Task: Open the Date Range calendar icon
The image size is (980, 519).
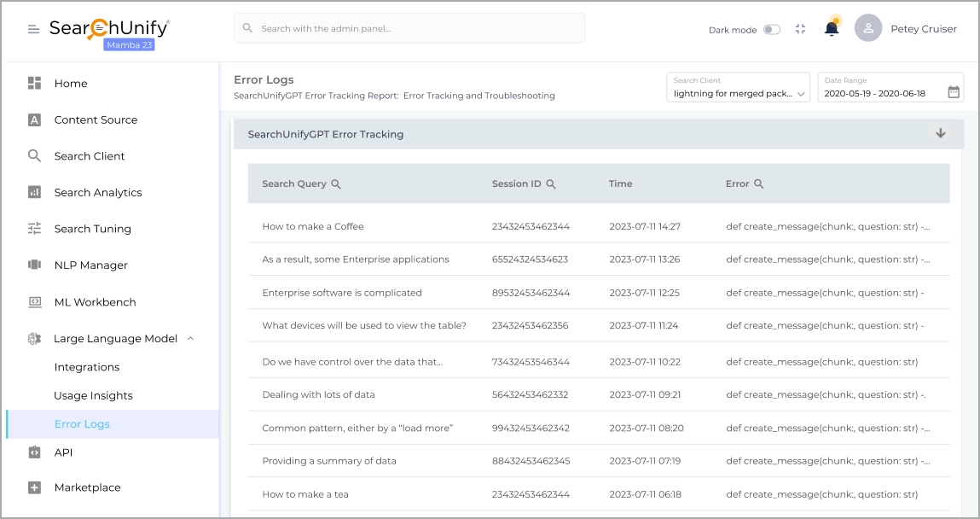Action: [x=953, y=92]
